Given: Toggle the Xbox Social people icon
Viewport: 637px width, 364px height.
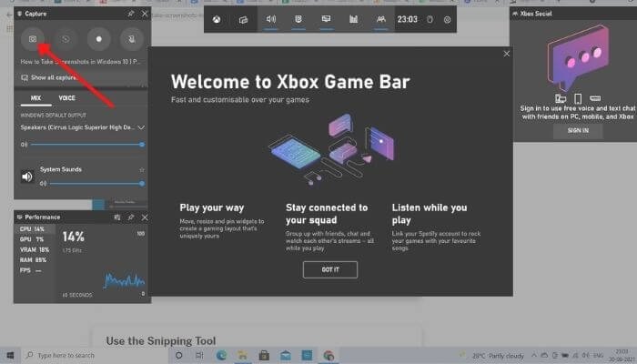Looking at the screenshot, I should coord(381,19).
